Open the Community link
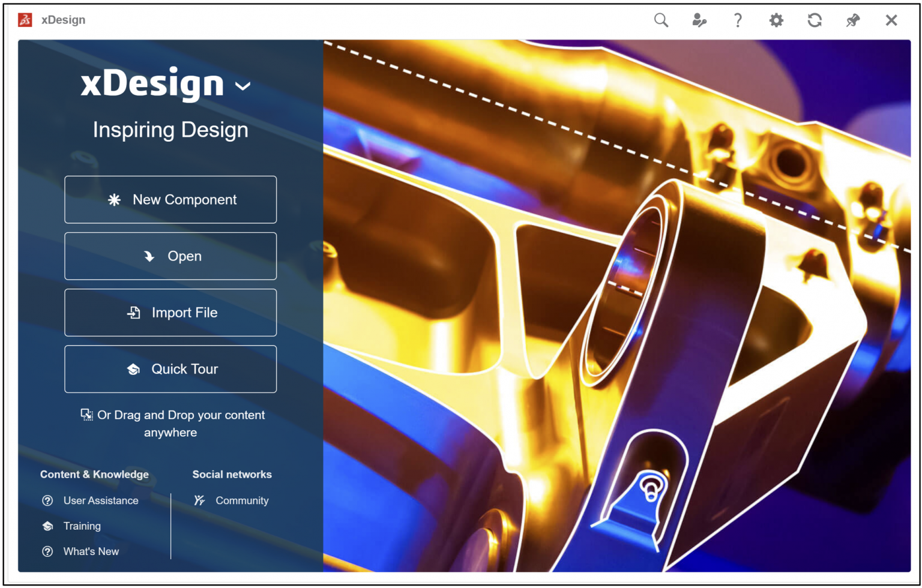This screenshot has height=588, width=922. (242, 500)
